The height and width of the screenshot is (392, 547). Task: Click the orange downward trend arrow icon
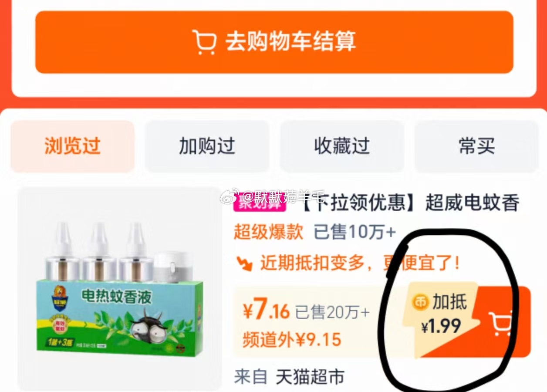tap(244, 263)
